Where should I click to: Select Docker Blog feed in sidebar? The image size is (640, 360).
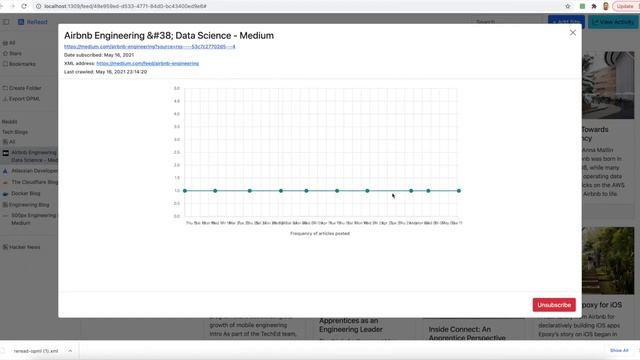22,193
